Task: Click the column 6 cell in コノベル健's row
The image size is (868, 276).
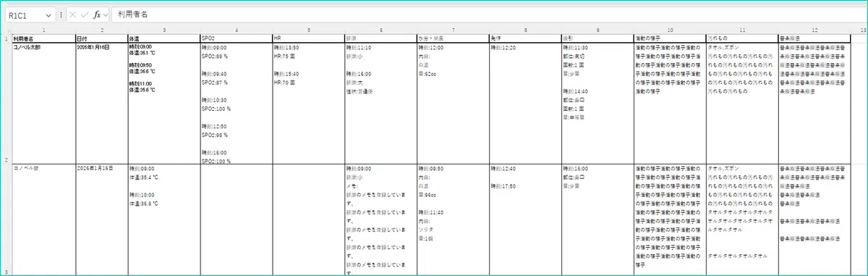Action: pos(381,219)
